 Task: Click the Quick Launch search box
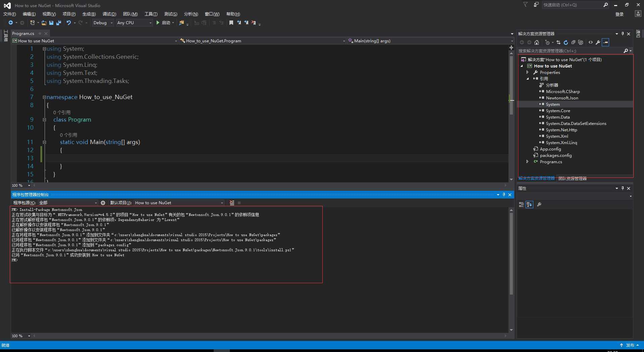pos(575,5)
